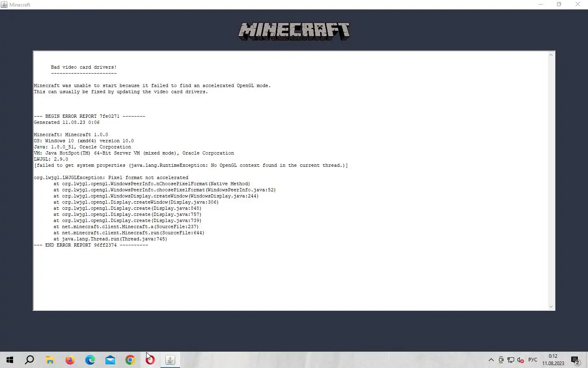Click the 'Generated 11.08.23 0:06' line

pos(67,122)
